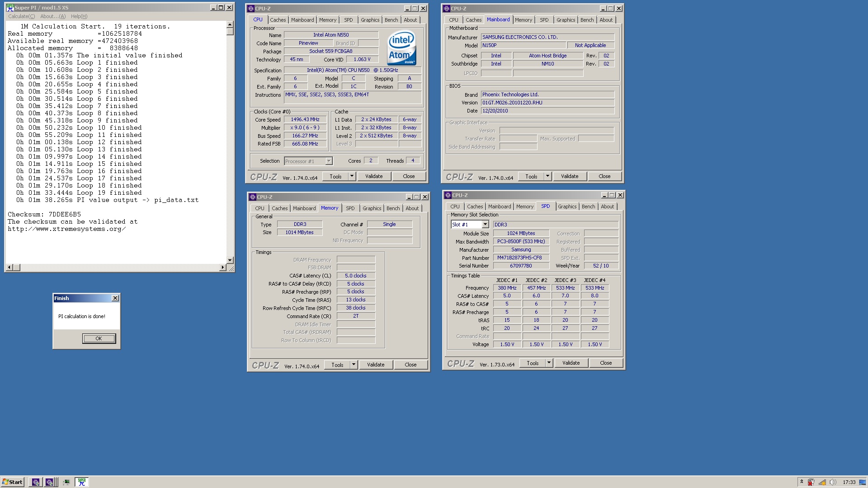Expand the Slot #1 memory slot dropdown

click(485, 225)
